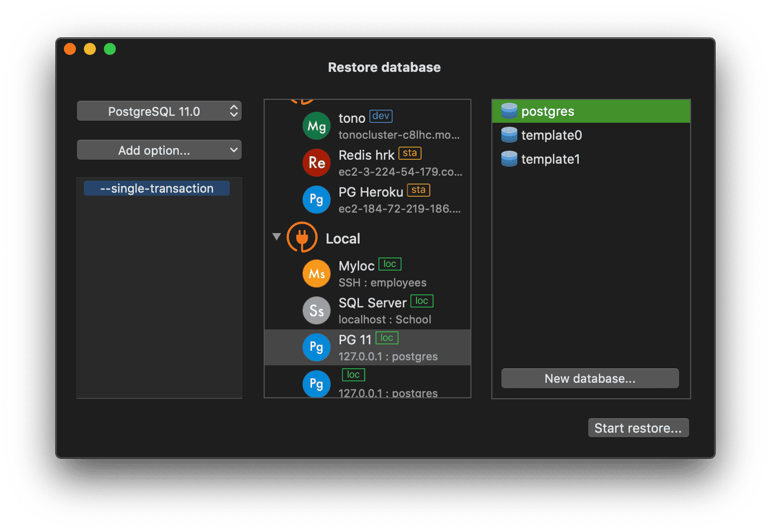Choose the postgres database name
This screenshot has width=771, height=532.
(548, 111)
